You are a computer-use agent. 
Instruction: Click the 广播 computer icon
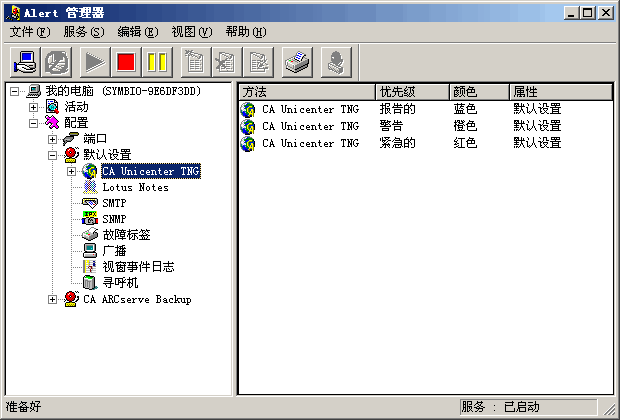(90, 251)
